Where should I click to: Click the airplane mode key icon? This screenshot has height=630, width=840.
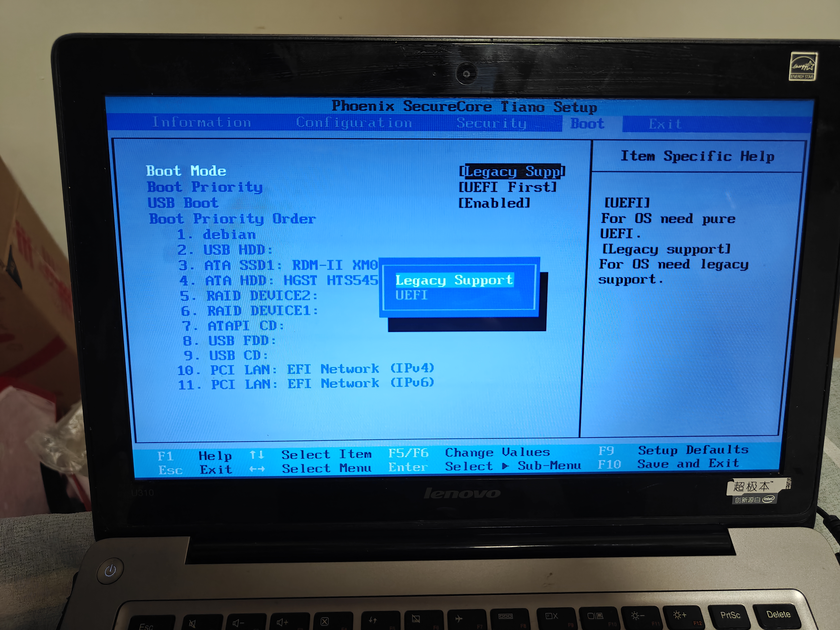click(x=459, y=619)
